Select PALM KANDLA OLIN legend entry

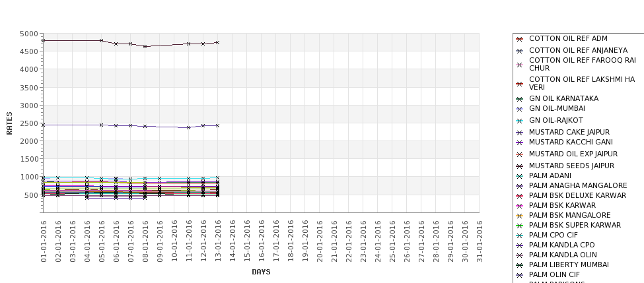click(563, 255)
